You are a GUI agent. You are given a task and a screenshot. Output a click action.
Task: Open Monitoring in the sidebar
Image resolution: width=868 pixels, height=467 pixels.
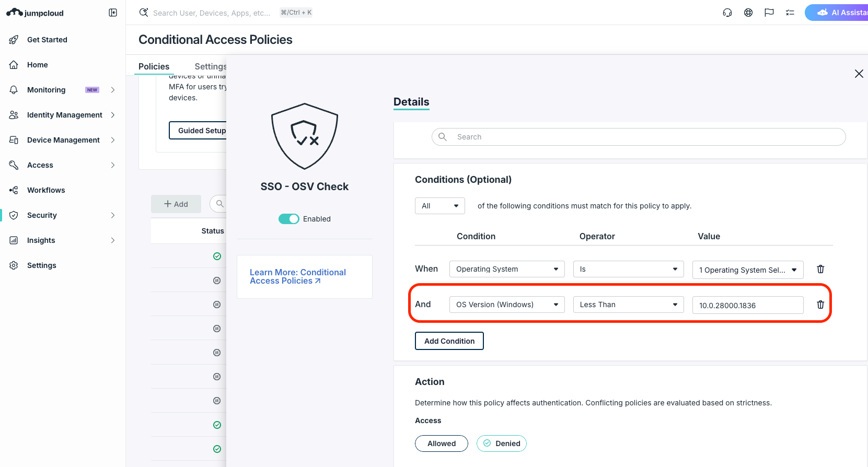tap(47, 90)
